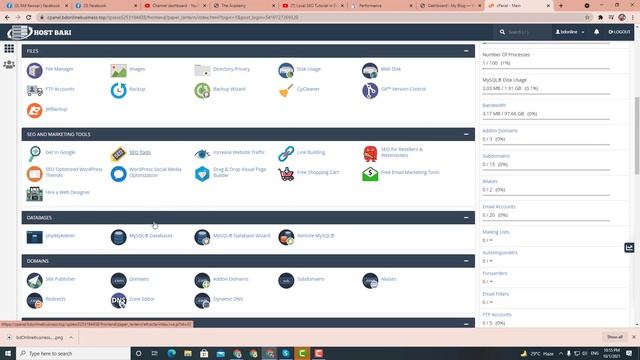Open WordPress Social Media Optimization link
Screen dimensions: 640x360
coord(155,172)
